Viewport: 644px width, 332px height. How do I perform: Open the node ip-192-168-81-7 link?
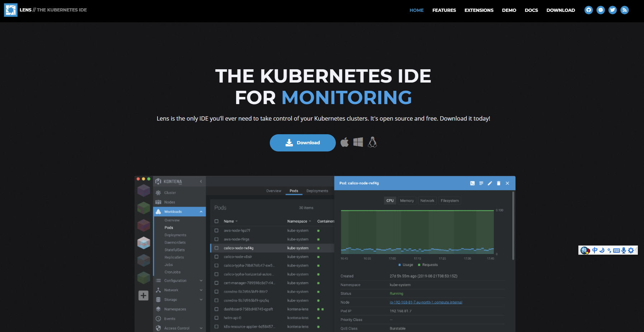[426, 302]
